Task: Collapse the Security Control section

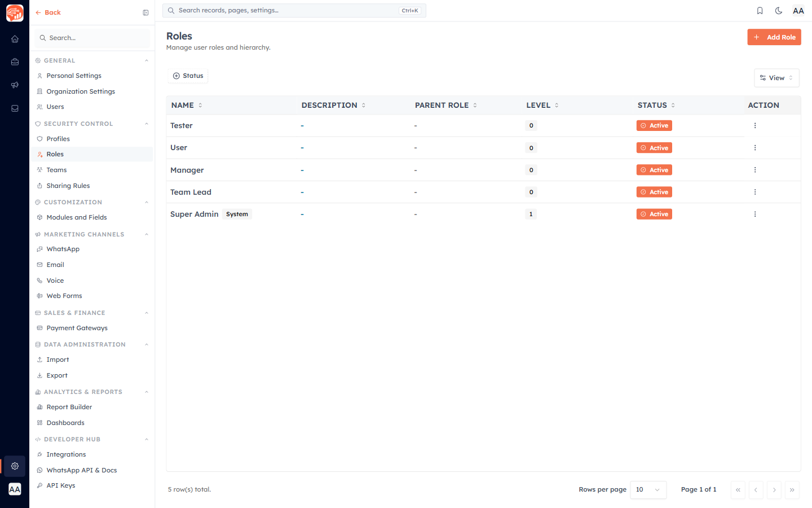Action: (x=147, y=124)
